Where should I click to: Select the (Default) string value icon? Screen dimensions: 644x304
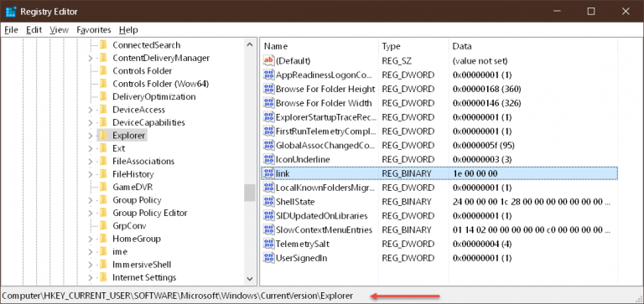269,61
